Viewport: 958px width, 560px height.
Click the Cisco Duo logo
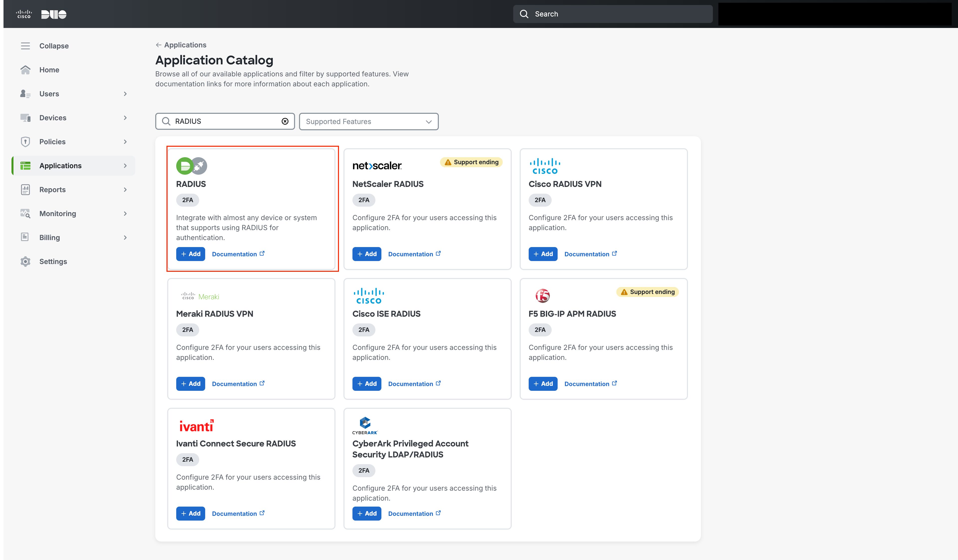click(x=41, y=14)
